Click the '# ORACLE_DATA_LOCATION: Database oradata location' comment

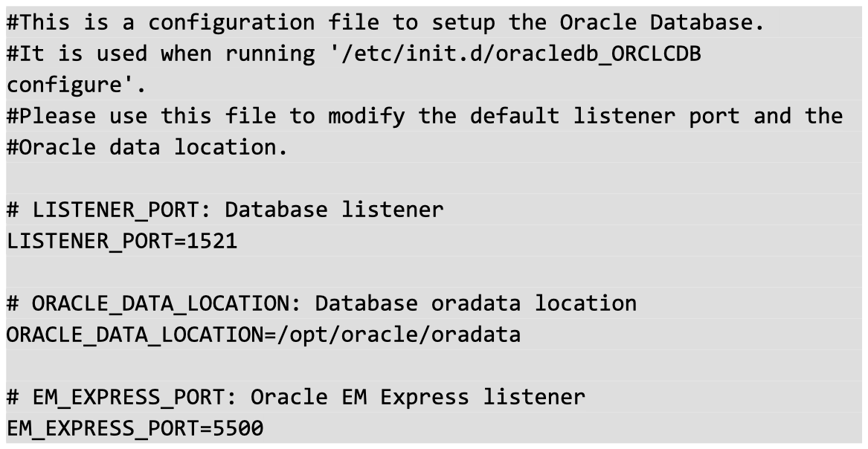[321, 303]
